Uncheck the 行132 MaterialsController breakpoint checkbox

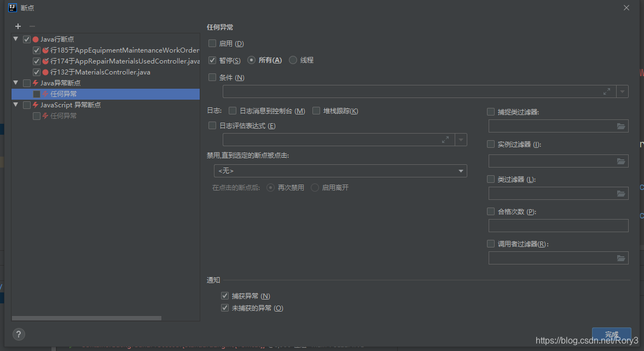(x=37, y=72)
